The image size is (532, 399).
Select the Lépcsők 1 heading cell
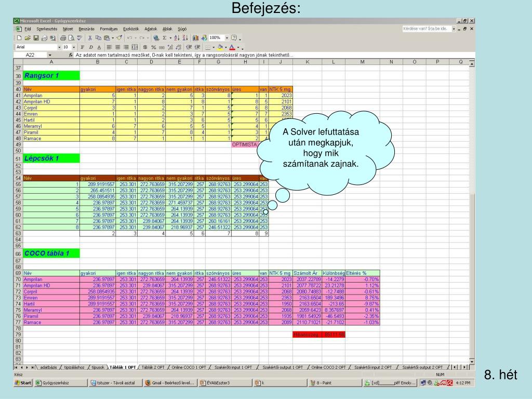pyautogui.click(x=51, y=158)
